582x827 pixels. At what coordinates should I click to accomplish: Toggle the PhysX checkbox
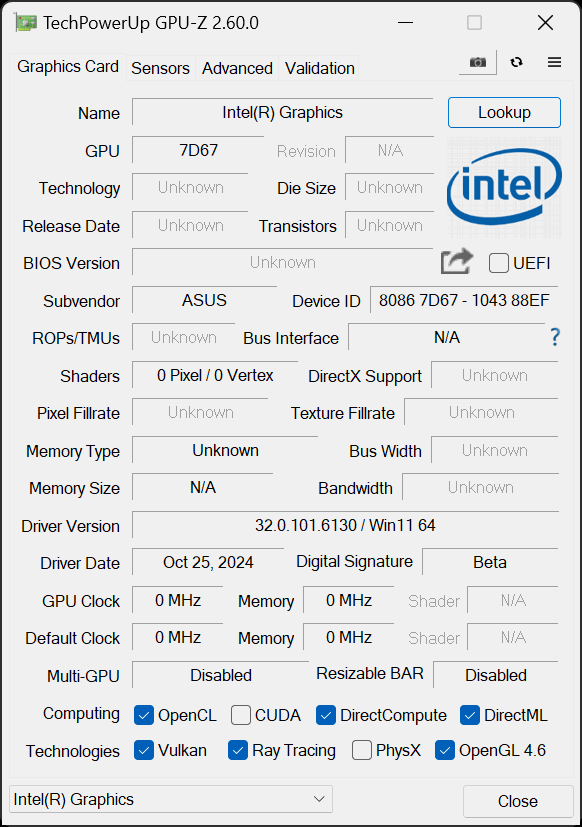click(361, 750)
